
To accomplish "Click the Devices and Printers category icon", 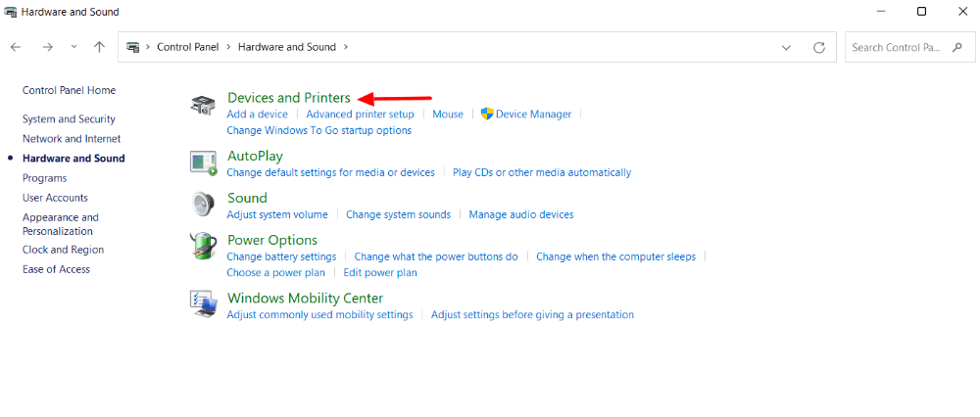I will 203,104.
